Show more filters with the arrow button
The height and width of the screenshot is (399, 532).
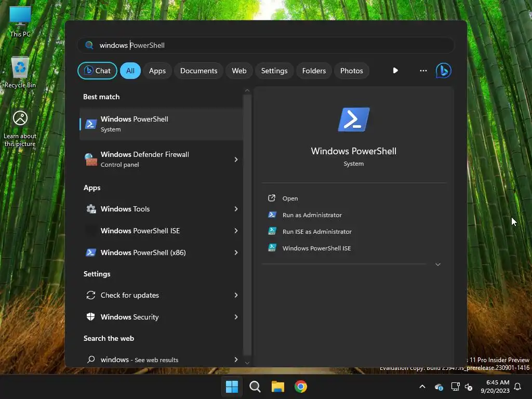395,71
